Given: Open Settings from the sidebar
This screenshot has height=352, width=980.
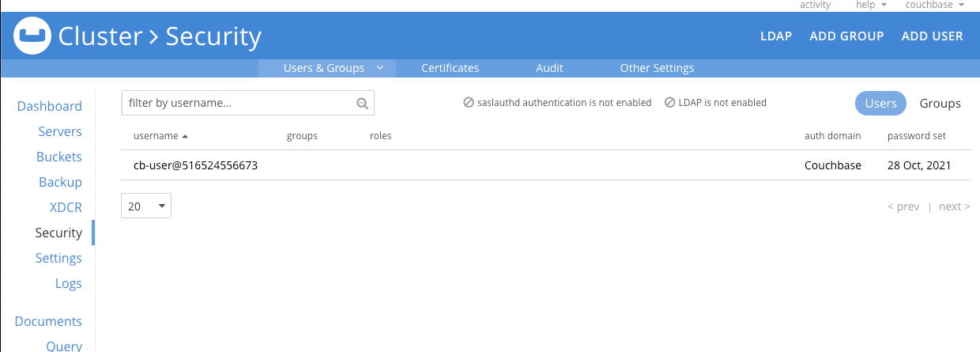Looking at the screenshot, I should tap(58, 258).
